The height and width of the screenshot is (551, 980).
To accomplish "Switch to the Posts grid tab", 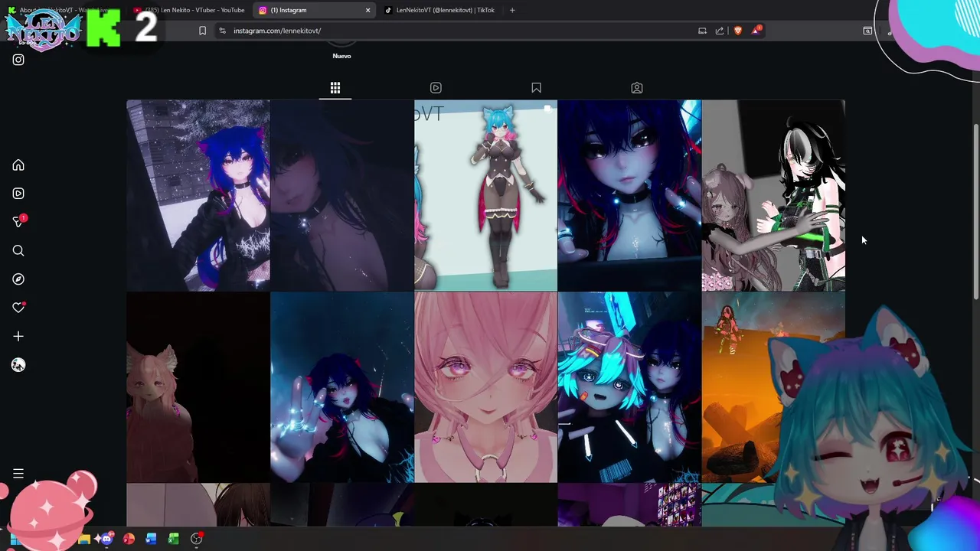I will (x=335, y=88).
